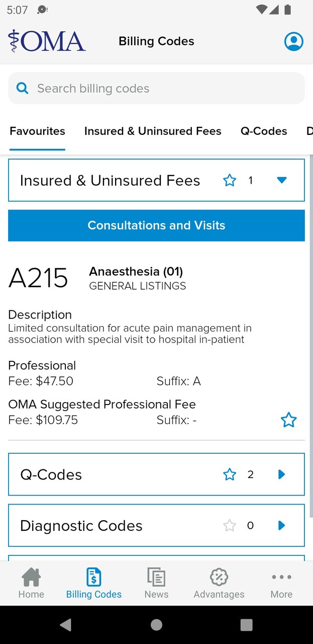Toggle the Diagnostic Codes favourite star
Viewport: 313px width, 644px height.
tap(230, 525)
